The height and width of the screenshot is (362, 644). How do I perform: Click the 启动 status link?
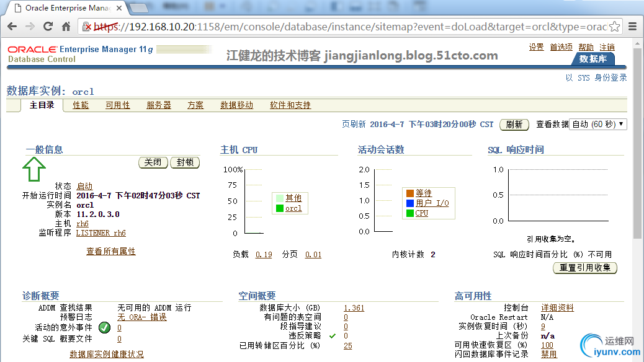coord(84,187)
